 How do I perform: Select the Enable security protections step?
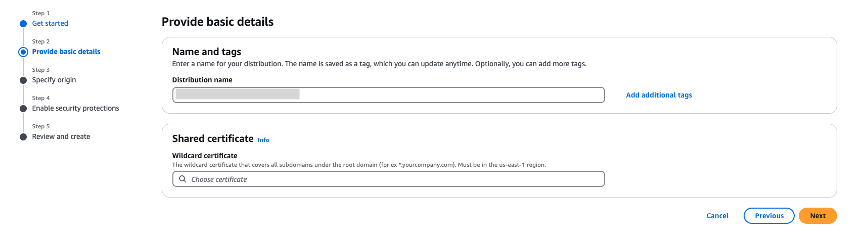coord(76,108)
